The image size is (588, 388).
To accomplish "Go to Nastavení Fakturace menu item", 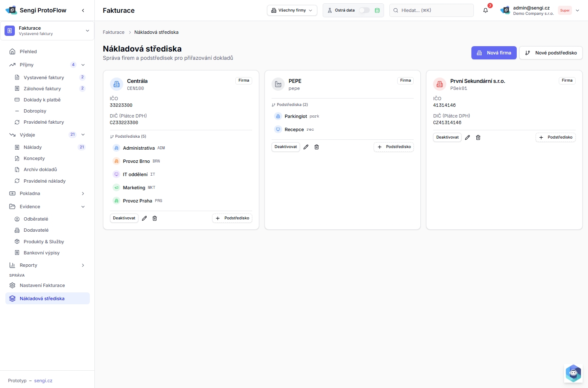I will 42,285.
